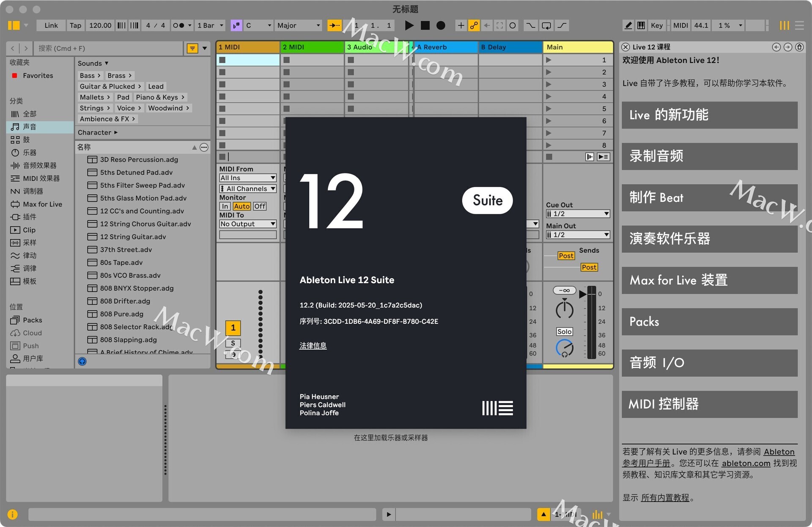
Task: Toggle track 1 activator button
Action: [x=233, y=328]
